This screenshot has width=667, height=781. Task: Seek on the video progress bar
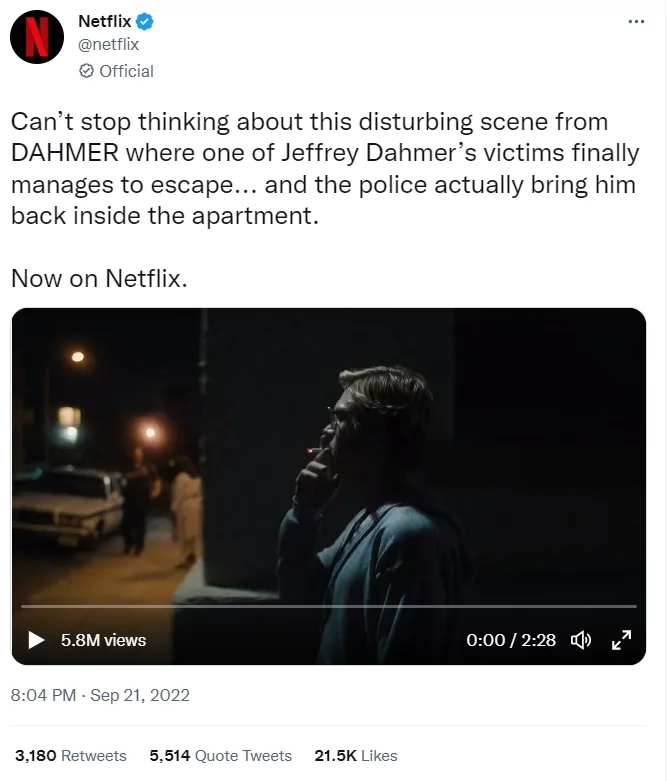coord(328,606)
